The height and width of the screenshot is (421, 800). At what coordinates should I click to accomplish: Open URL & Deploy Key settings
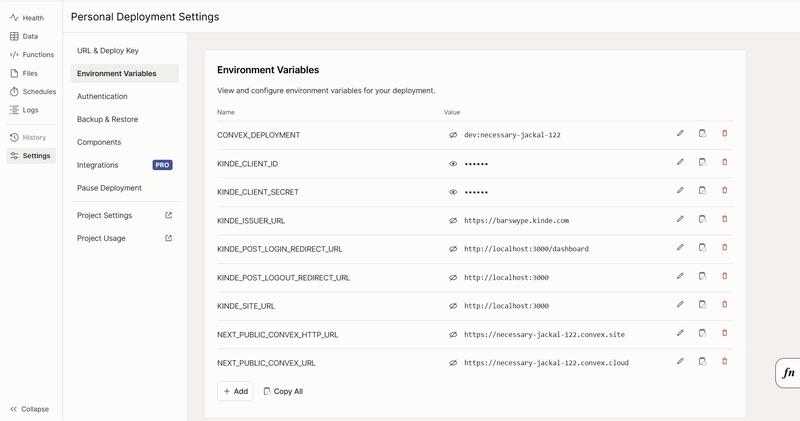[x=124, y=51]
